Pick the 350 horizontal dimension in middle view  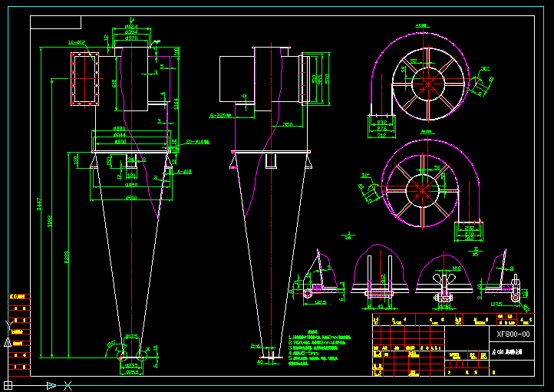tap(288, 124)
